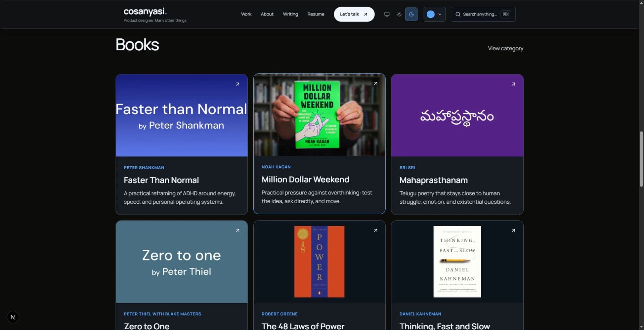Click scrollbar up arrow
The width and height of the screenshot is (644, 330).
tap(641, 3)
